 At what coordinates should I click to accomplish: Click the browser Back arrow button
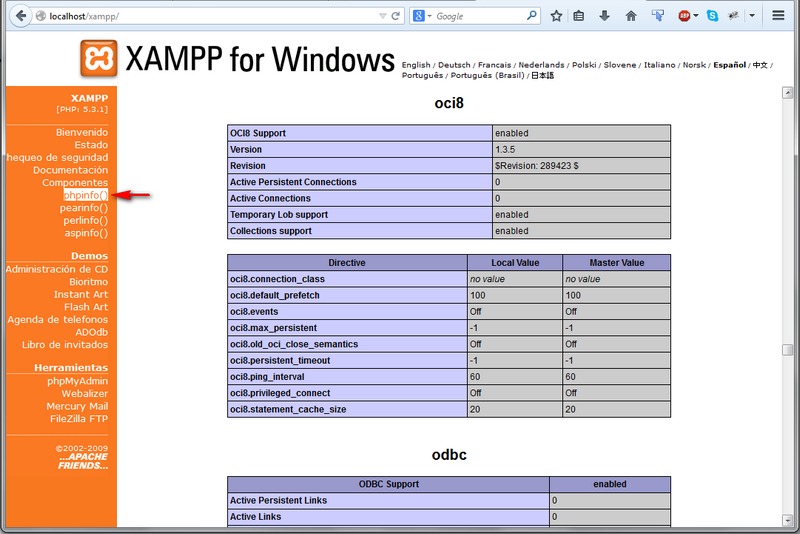tap(20, 16)
